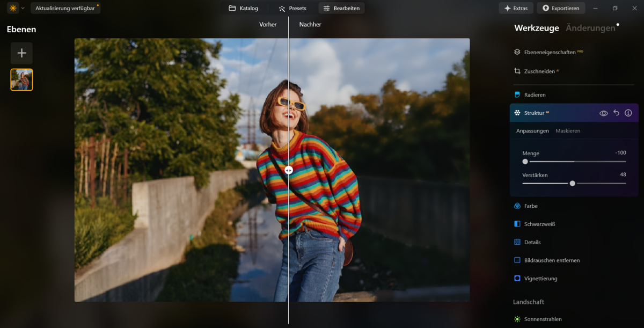Add a new layer with the plus tile
This screenshot has width=644, height=328.
21,53
